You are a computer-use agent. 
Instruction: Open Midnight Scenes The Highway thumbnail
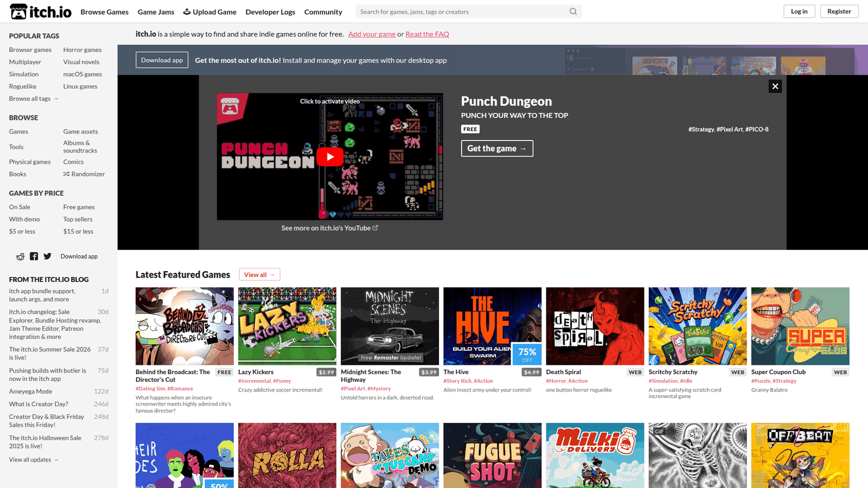coord(390,326)
